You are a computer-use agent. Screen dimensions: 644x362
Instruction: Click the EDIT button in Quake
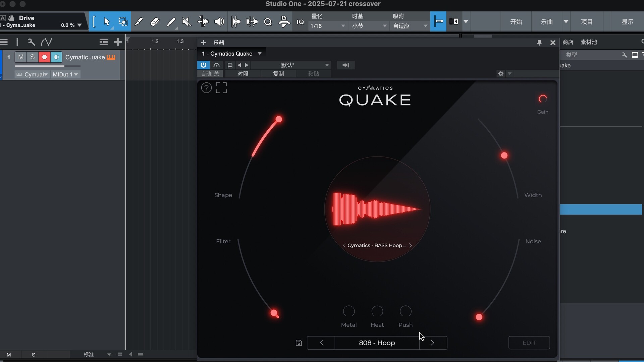(529, 343)
